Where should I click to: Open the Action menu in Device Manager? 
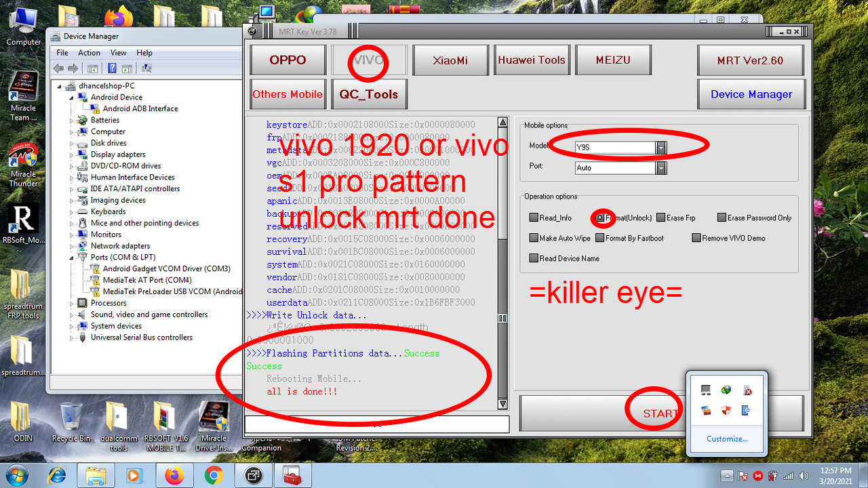tap(89, 52)
